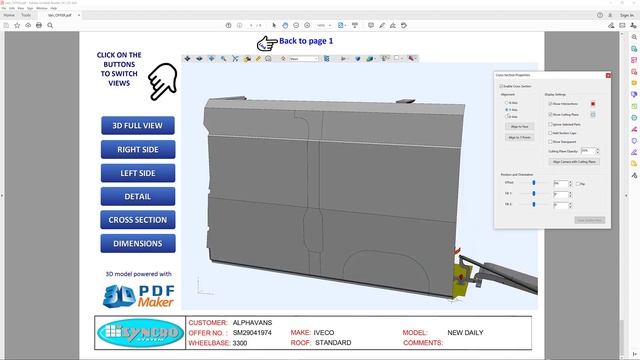Switch to the LEFT SIDE view
The height and width of the screenshot is (360, 640).
point(138,173)
